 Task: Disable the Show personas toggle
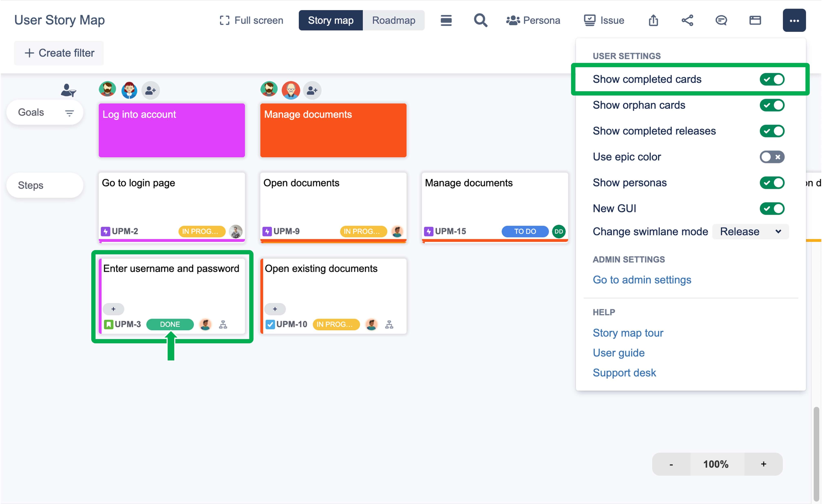pyautogui.click(x=772, y=183)
